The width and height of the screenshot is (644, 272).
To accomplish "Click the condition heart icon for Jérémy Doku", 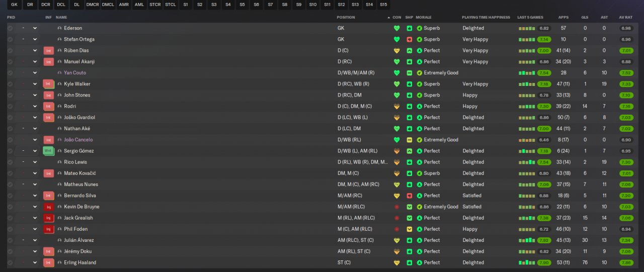I will tap(396, 251).
